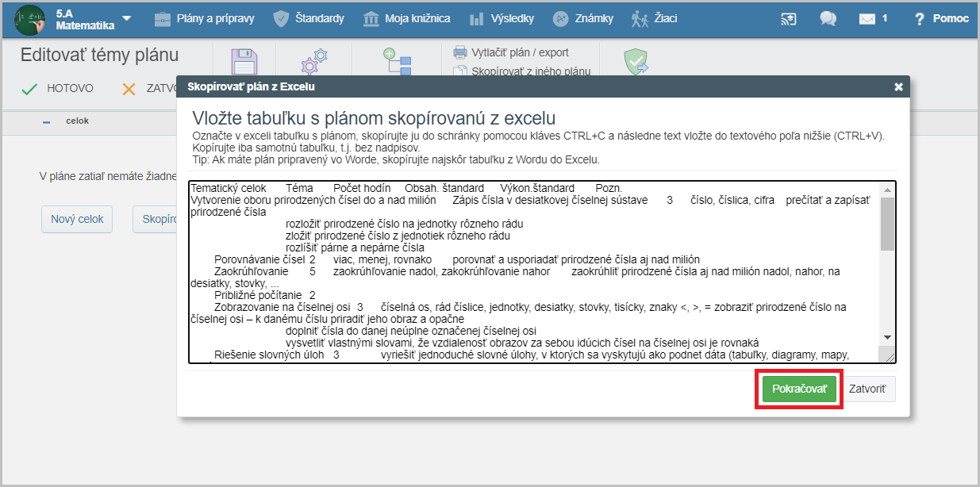Click the Nový celok button
The image size is (980, 487).
[x=77, y=219]
